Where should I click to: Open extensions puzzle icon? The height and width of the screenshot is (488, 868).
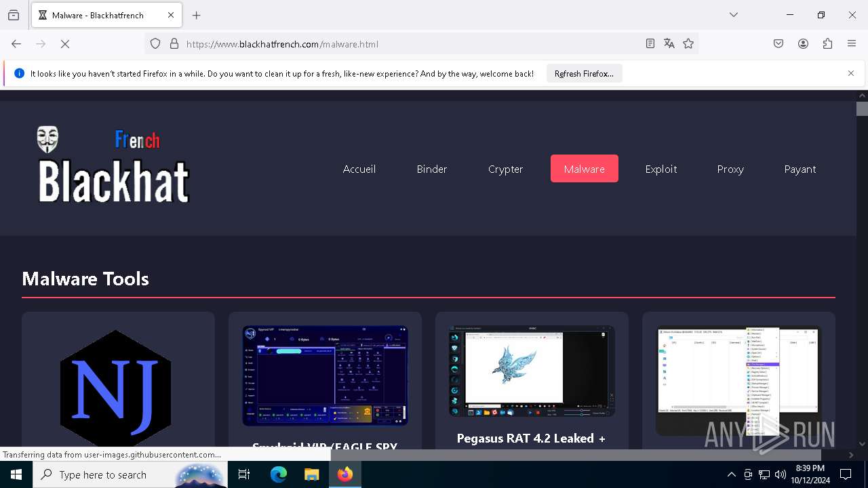[x=827, y=44]
